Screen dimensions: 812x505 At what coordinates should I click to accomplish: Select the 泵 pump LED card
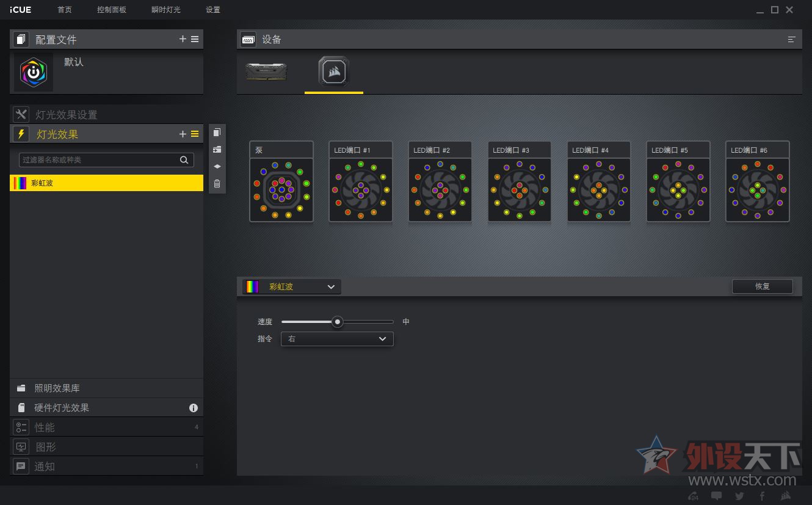coord(281,181)
